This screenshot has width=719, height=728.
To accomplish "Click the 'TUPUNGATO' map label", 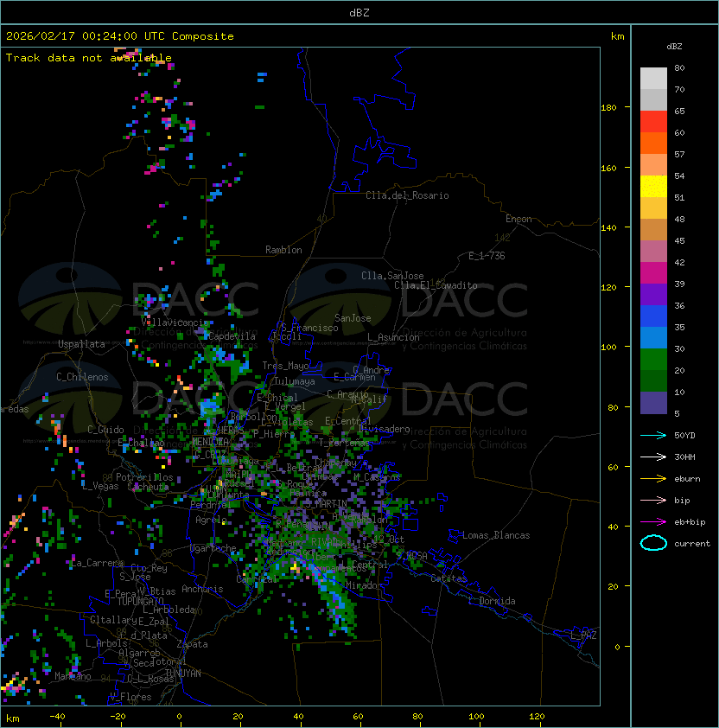I will click(x=140, y=601).
